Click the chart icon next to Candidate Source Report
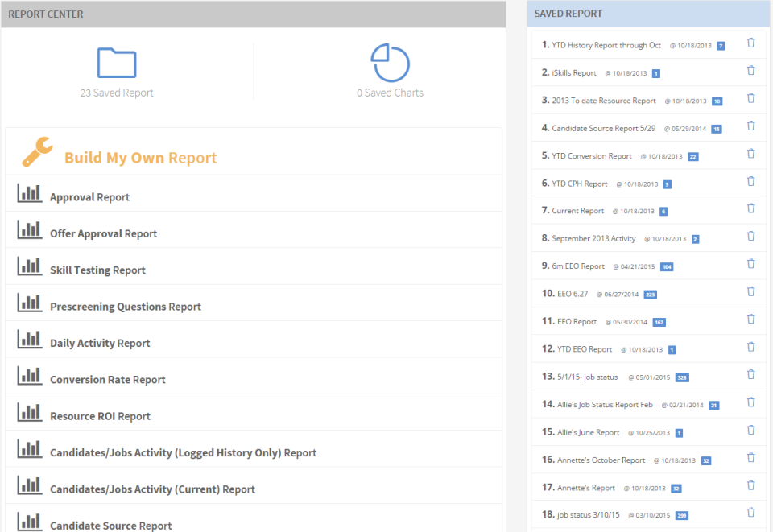 click(30, 522)
